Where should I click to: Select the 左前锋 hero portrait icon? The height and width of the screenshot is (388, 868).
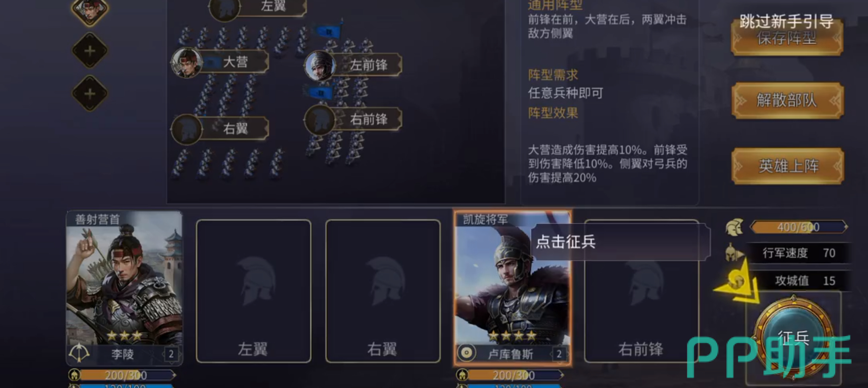tap(320, 66)
